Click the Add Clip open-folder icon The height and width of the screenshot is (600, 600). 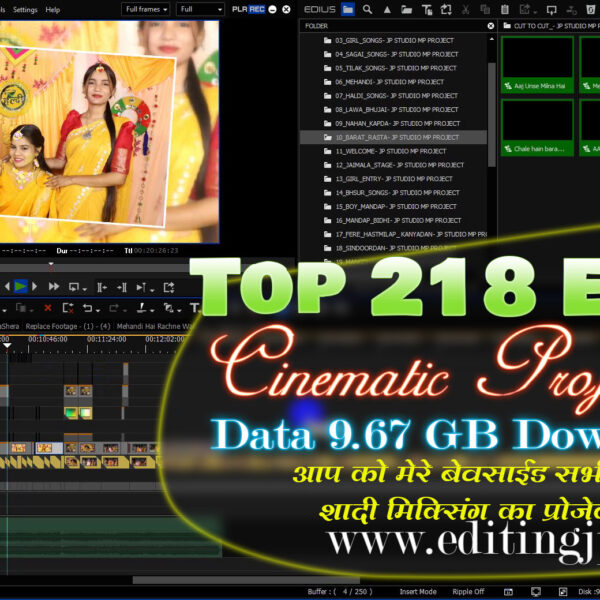(x=406, y=10)
